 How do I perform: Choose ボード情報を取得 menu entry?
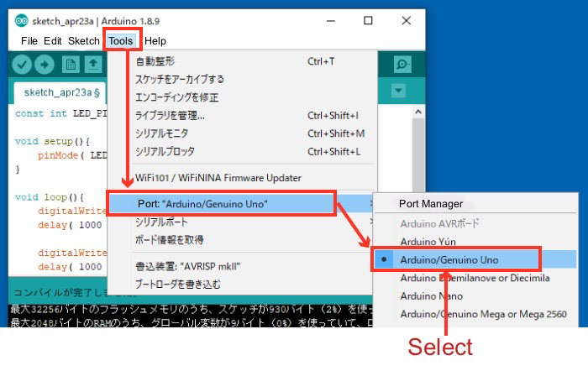tap(242, 240)
